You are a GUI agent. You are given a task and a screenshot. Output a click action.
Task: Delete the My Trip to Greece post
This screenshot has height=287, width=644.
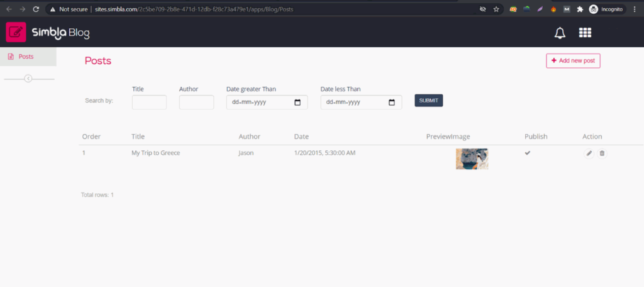pos(602,154)
